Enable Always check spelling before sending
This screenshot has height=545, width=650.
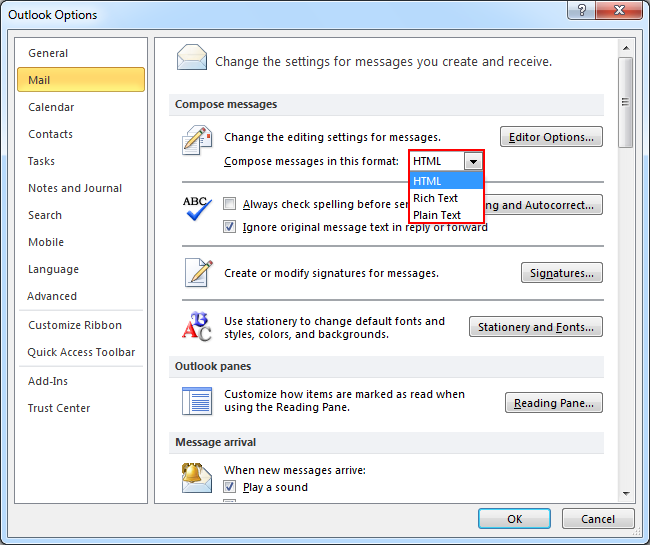click(229, 204)
